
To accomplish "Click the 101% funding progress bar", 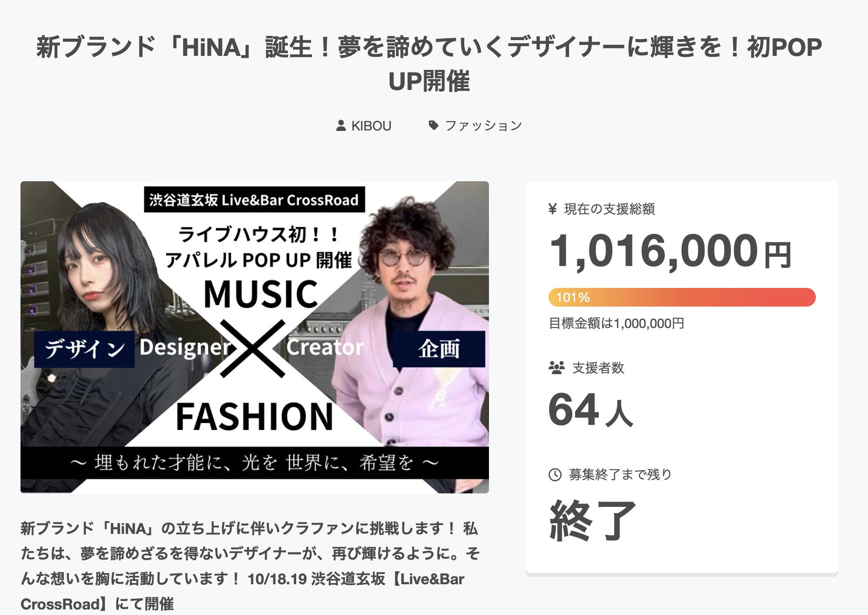I will [682, 297].
